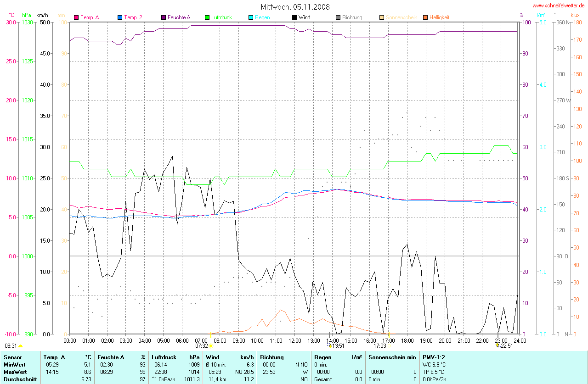Screen dimensions: 588x384
Task: Click the Sonnenschein min table header
Action: coord(392,357)
